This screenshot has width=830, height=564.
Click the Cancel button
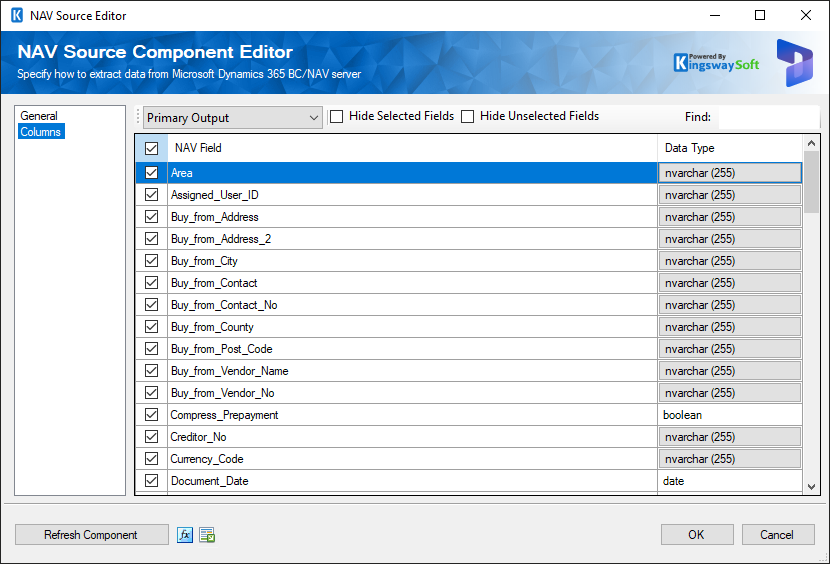point(778,535)
